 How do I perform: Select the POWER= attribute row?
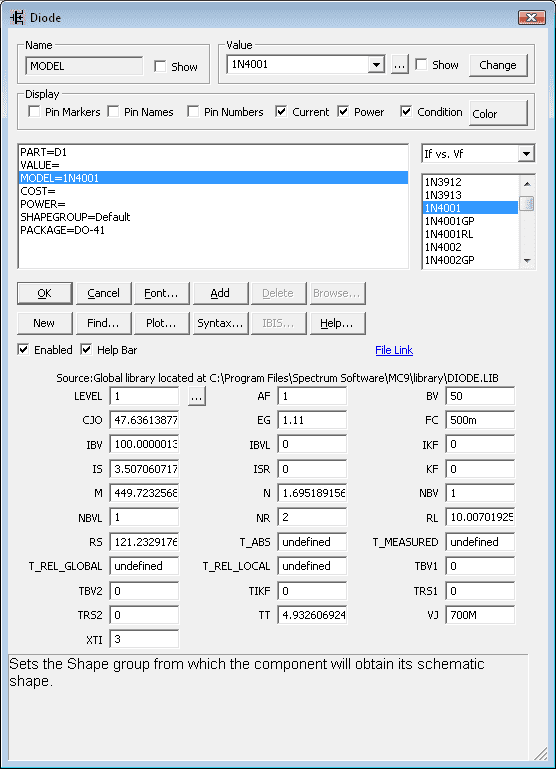213,204
